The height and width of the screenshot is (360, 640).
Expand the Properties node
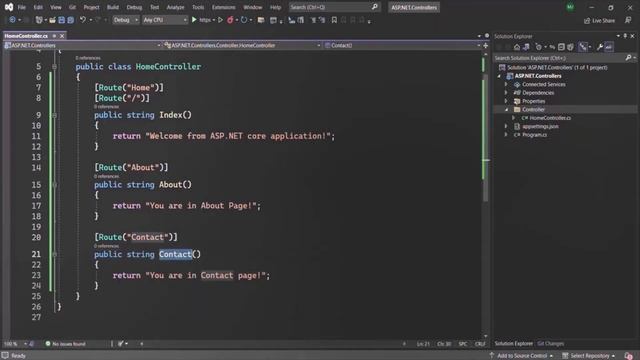(x=507, y=101)
